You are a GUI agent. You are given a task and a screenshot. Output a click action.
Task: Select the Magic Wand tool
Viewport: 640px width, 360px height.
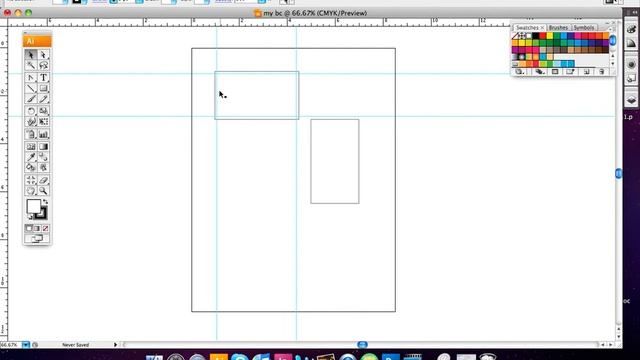click(x=31, y=65)
